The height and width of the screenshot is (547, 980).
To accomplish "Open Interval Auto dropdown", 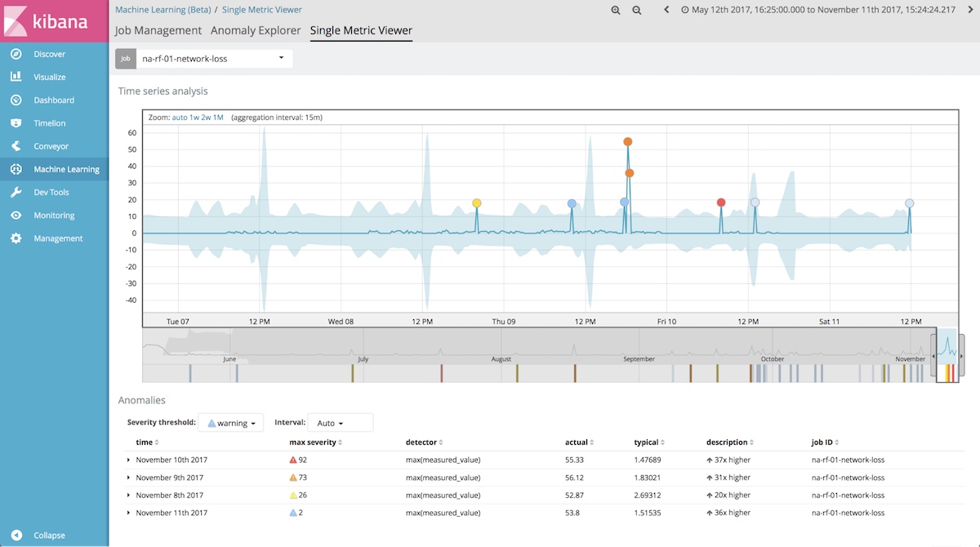I will (x=341, y=423).
